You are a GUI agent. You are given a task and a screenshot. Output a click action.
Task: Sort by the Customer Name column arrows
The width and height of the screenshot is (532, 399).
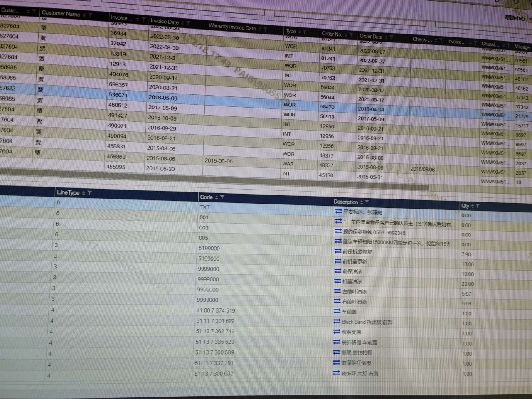tap(84, 15)
